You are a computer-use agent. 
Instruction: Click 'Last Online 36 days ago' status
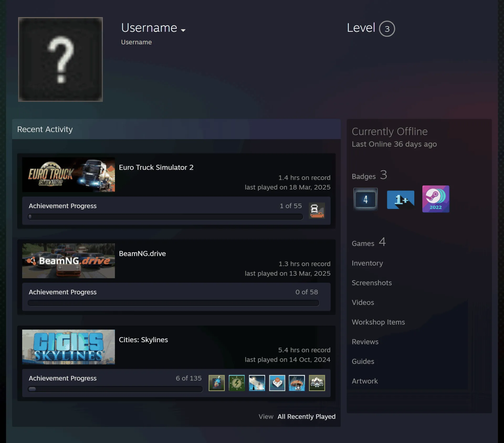point(394,144)
